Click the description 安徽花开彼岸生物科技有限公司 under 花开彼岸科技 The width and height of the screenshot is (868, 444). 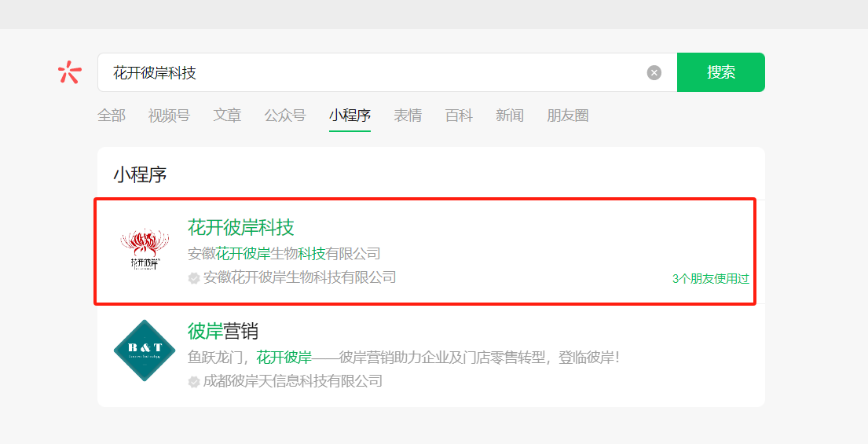pyautogui.click(x=284, y=254)
